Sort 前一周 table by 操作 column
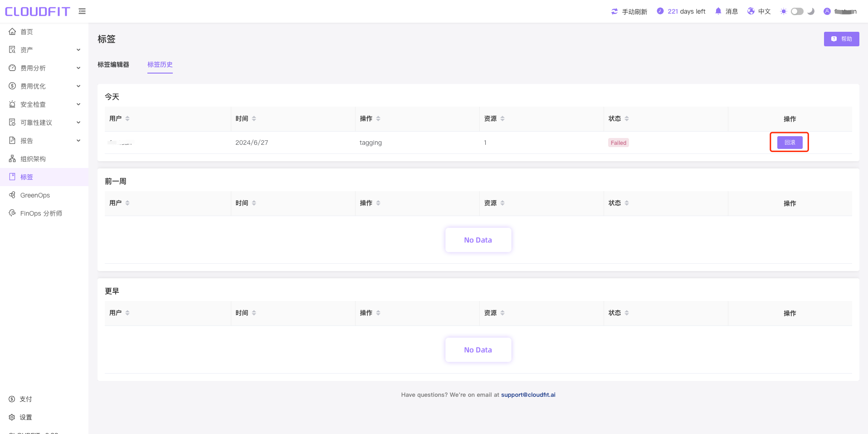This screenshot has height=434, width=868. (378, 203)
